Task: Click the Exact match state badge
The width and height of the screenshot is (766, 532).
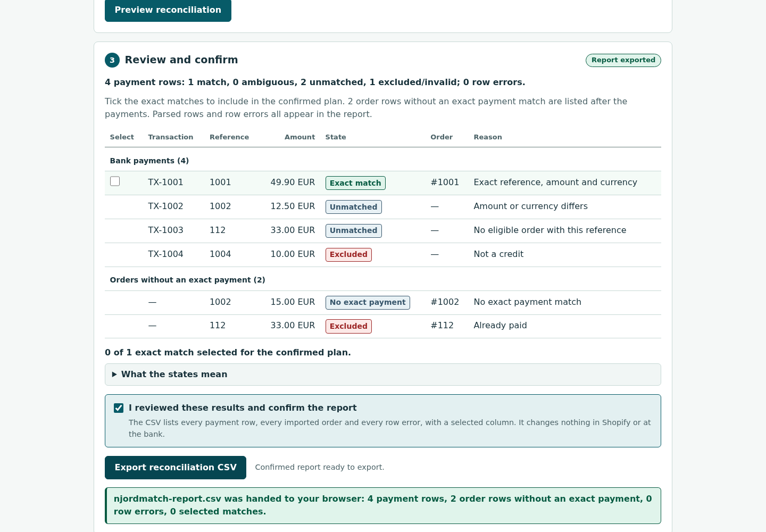Action: click(x=355, y=183)
